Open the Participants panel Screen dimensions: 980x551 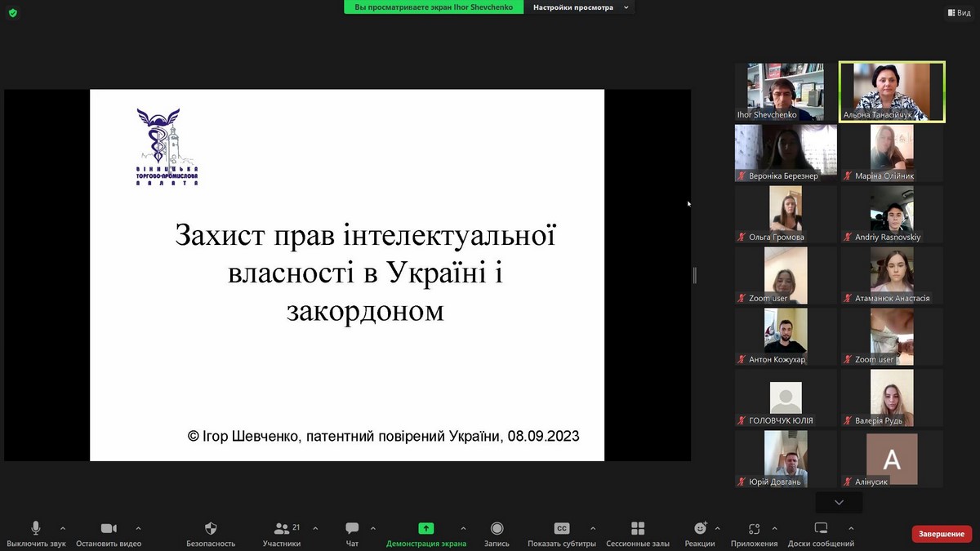tap(282, 529)
